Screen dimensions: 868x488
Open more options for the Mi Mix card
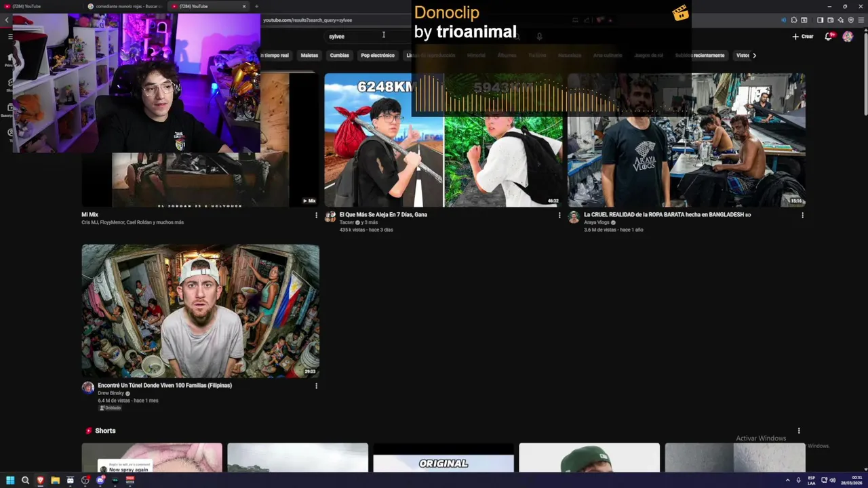[316, 216]
